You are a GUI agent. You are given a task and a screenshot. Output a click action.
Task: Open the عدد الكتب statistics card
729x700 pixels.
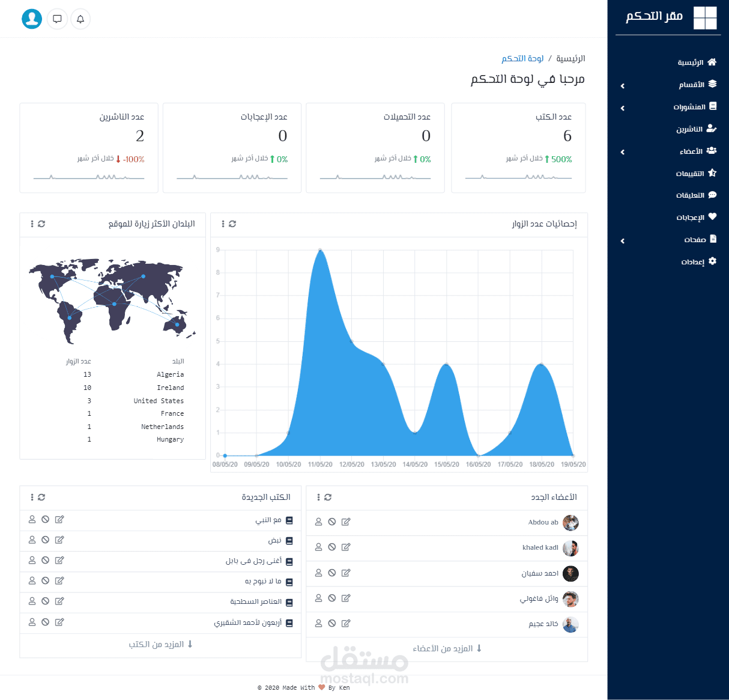[518, 148]
